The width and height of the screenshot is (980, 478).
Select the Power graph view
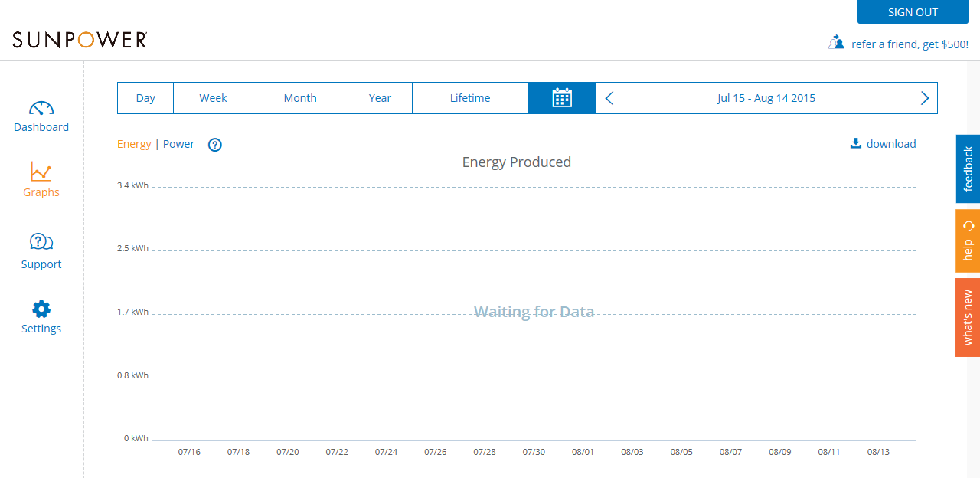click(x=178, y=144)
